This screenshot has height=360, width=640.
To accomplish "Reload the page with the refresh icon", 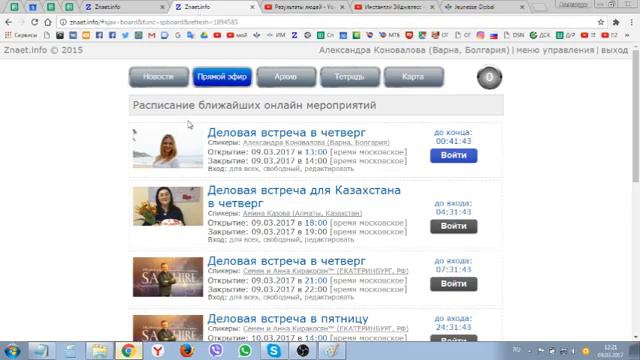I will pos(35,22).
